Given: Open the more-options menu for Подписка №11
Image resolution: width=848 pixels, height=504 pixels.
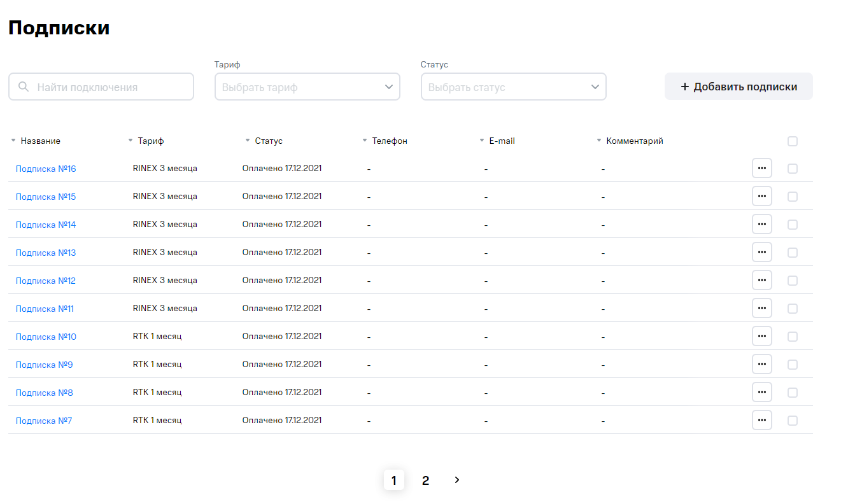Looking at the screenshot, I should click(x=762, y=308).
